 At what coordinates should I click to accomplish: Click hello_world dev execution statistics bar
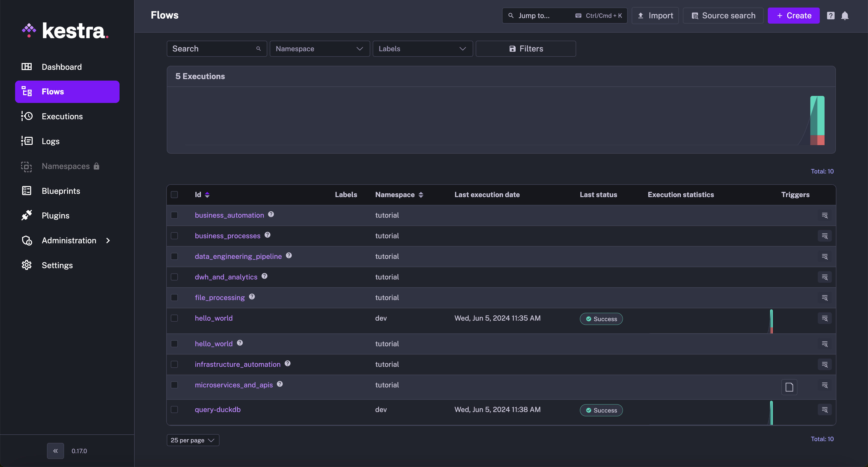(x=771, y=321)
